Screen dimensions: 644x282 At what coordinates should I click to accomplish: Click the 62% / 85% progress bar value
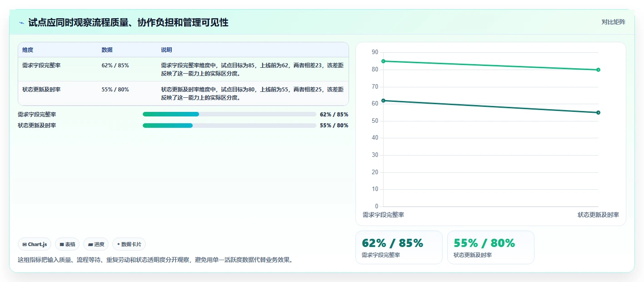tap(334, 115)
